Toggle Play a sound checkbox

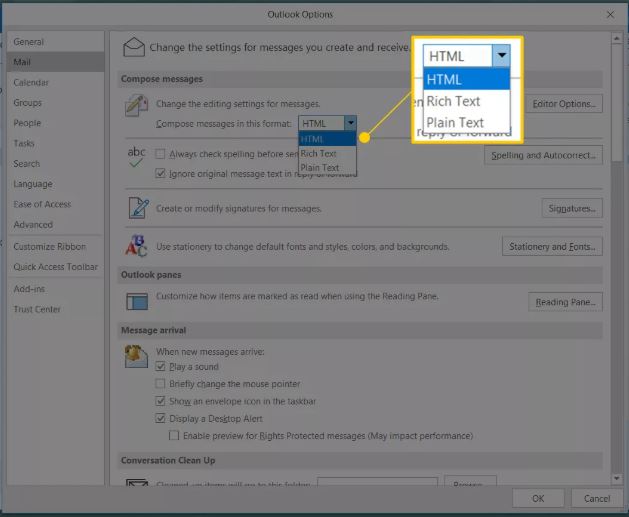(x=160, y=367)
